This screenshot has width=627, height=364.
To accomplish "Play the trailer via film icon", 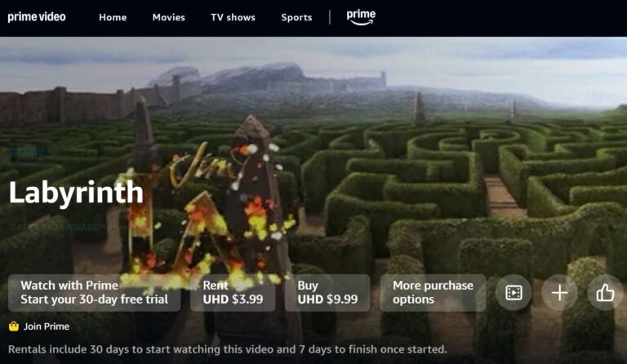I will 514,292.
